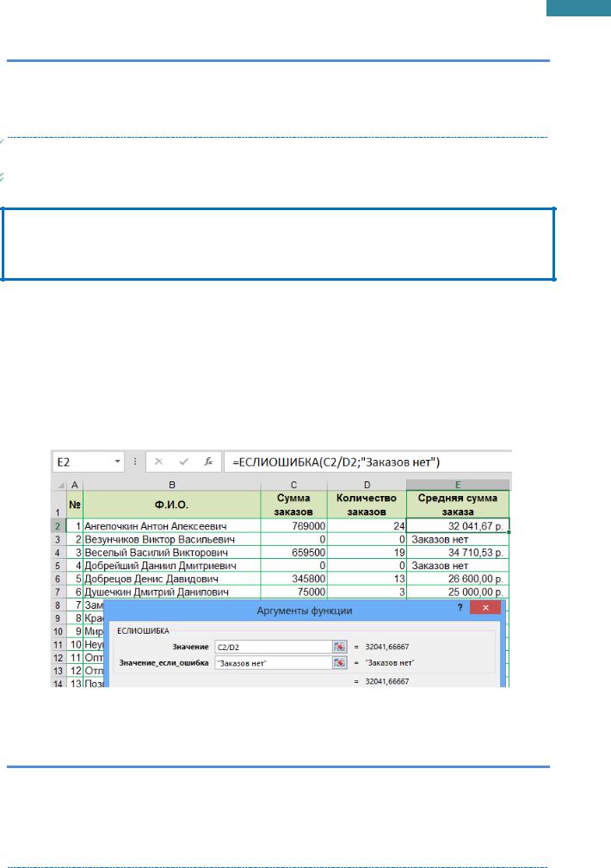Screen dimensions: 611x868
Task: Select cell E2 with 32 041,67 р.
Action: (x=457, y=524)
